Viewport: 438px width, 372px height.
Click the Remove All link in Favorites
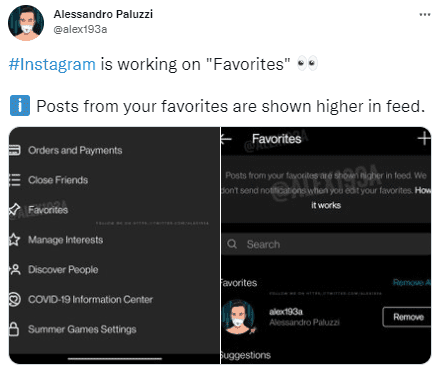(x=412, y=283)
